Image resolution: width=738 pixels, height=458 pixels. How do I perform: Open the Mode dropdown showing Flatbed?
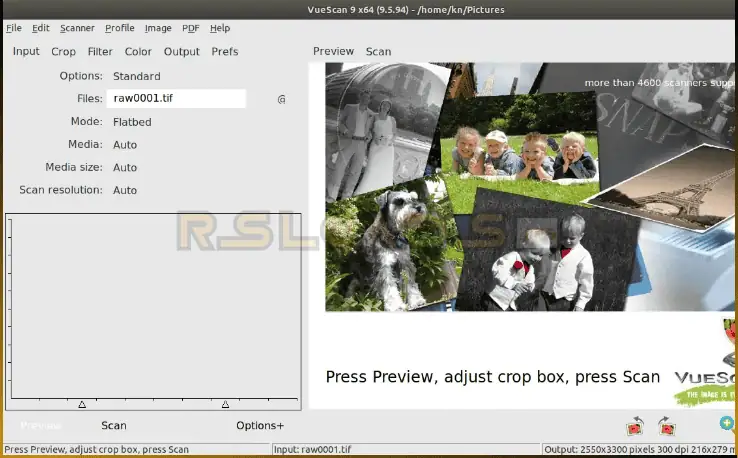pos(132,122)
